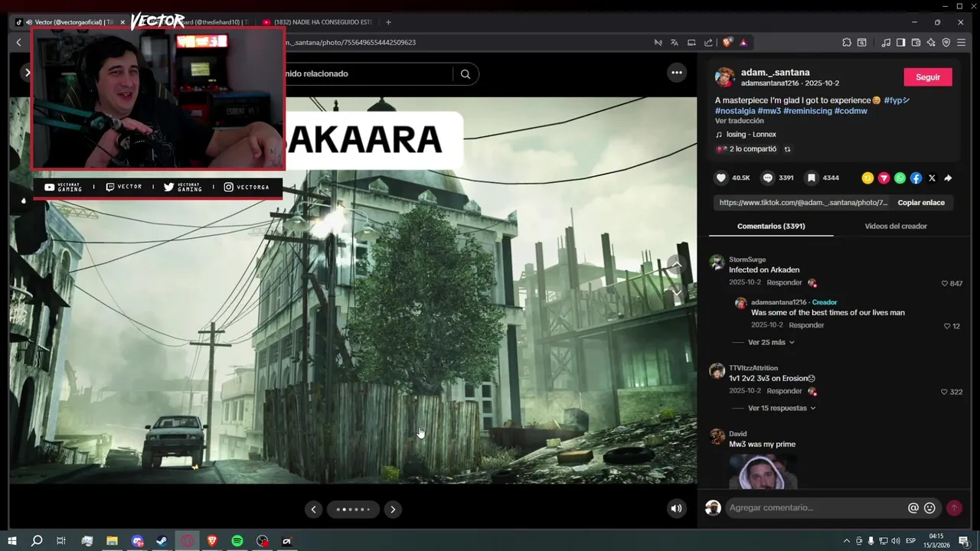980x551 pixels.
Task: Mute the video sound speaker button
Action: coord(676,508)
